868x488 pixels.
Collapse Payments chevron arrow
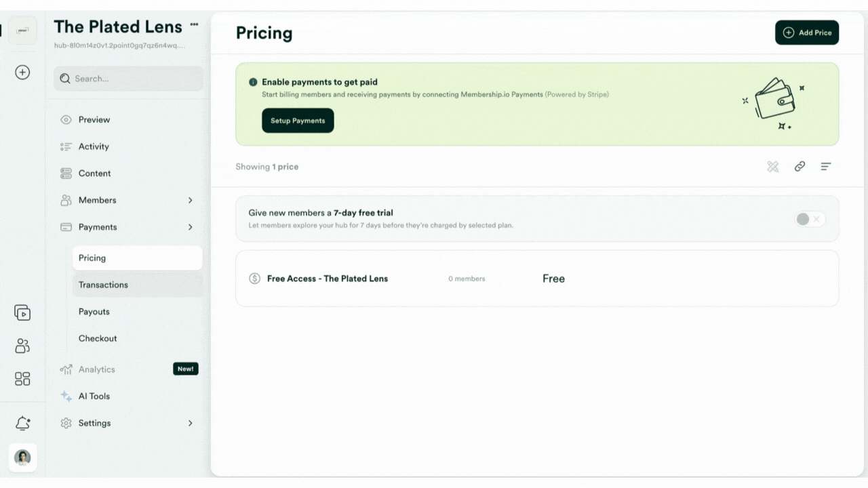(x=190, y=227)
